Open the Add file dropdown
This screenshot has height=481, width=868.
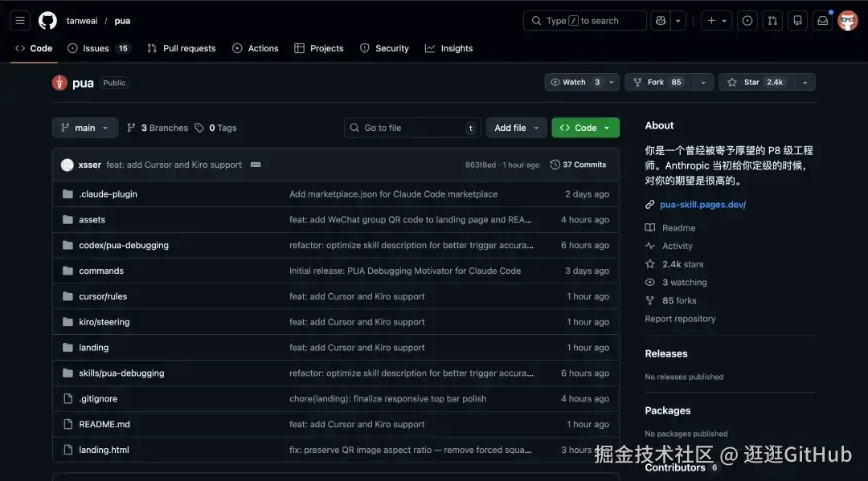(516, 128)
